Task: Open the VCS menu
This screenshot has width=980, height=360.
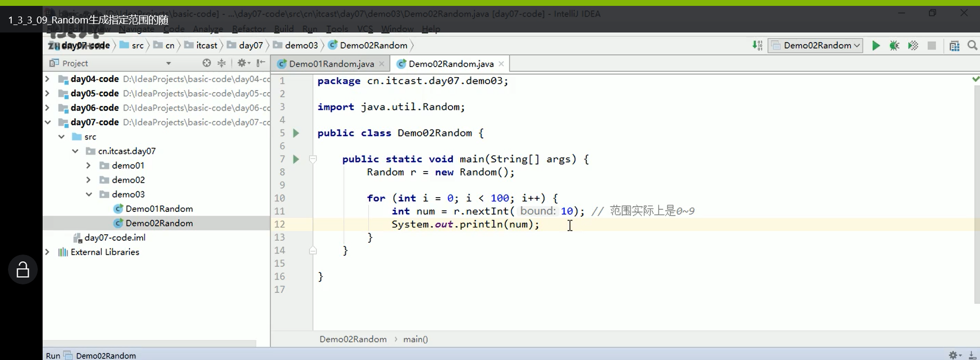Action: point(365,29)
